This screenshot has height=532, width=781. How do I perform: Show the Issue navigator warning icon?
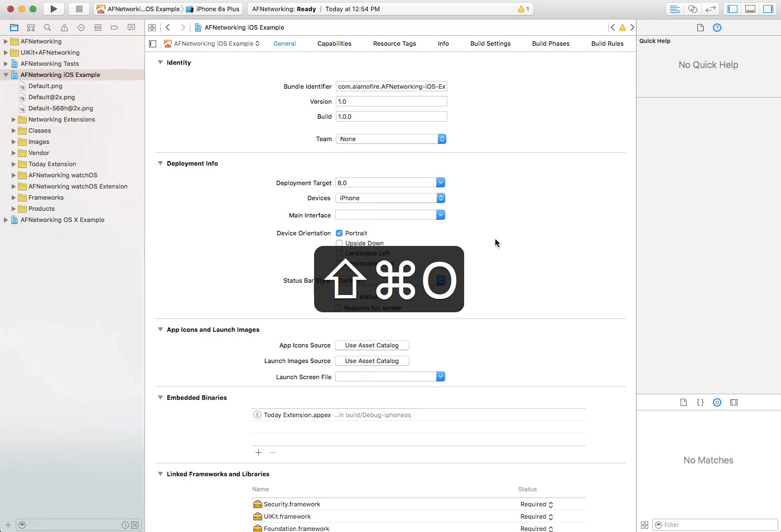[x=64, y=27]
